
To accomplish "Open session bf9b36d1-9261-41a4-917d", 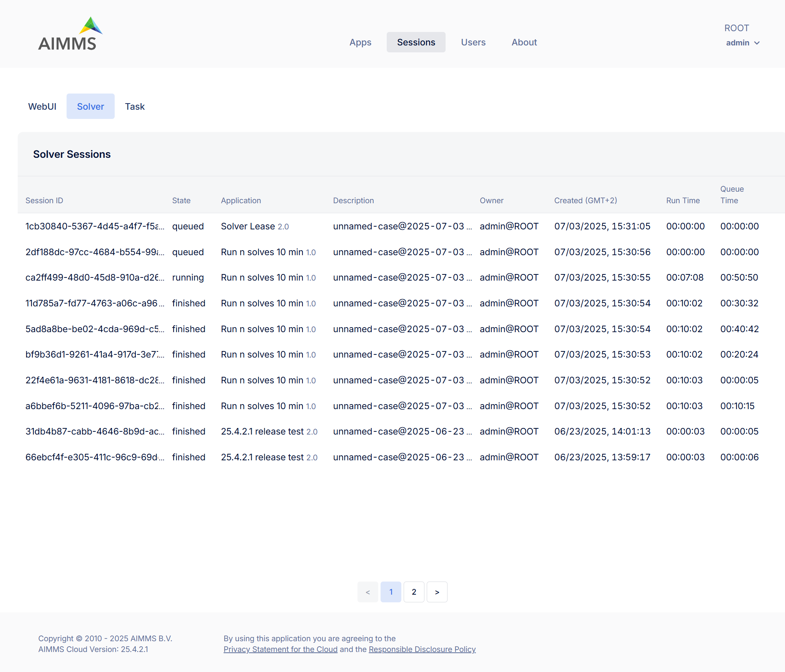I will (95, 354).
